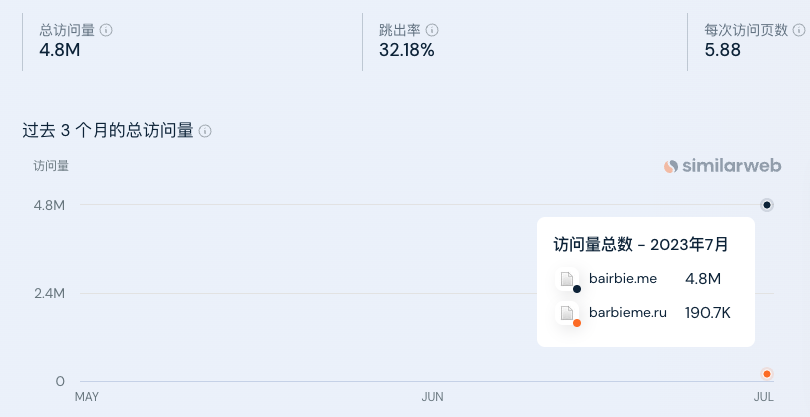Click barbieme.ru file icon in tooltip
This screenshot has width=810, height=417.
click(567, 314)
